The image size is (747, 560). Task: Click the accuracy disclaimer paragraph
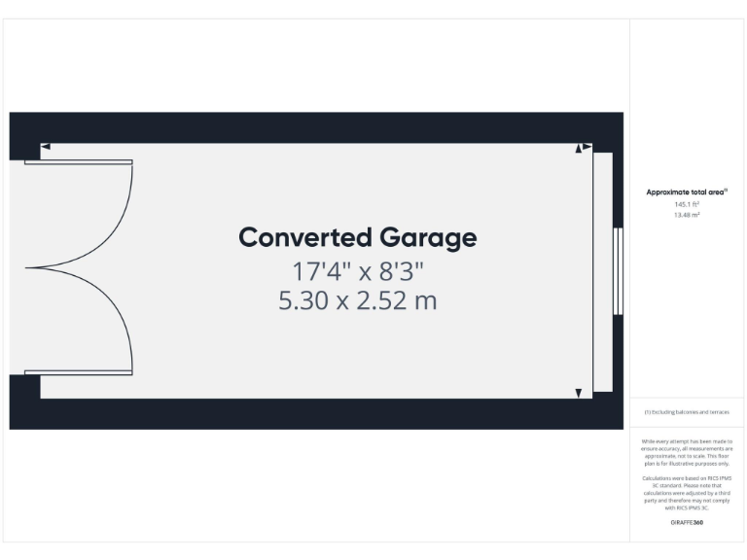coord(687,454)
